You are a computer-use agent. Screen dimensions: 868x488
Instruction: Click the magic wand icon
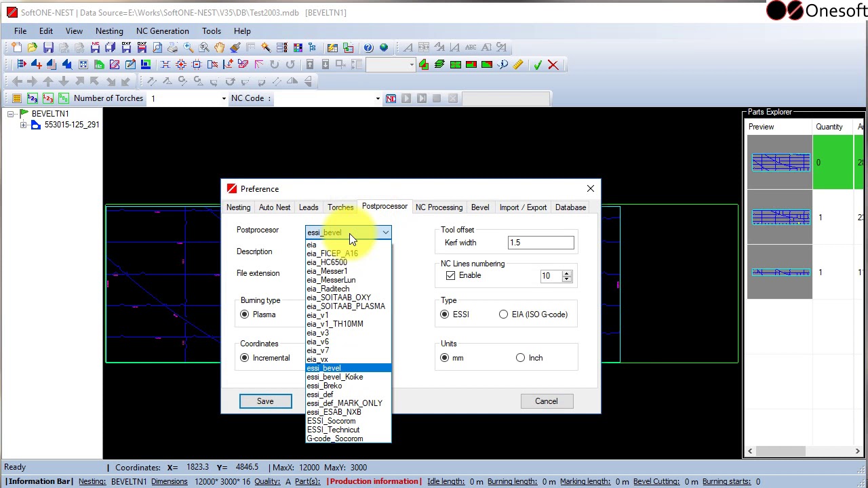pos(266,47)
